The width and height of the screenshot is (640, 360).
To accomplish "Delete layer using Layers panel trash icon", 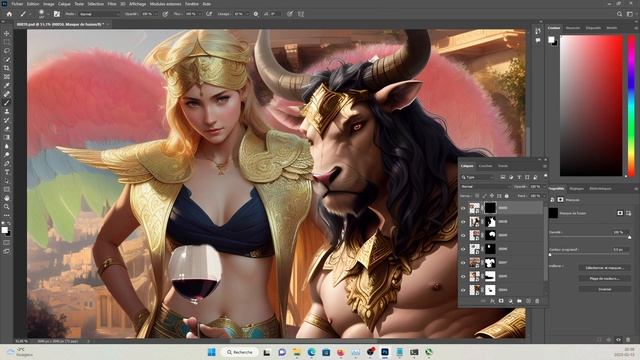I will [537, 301].
